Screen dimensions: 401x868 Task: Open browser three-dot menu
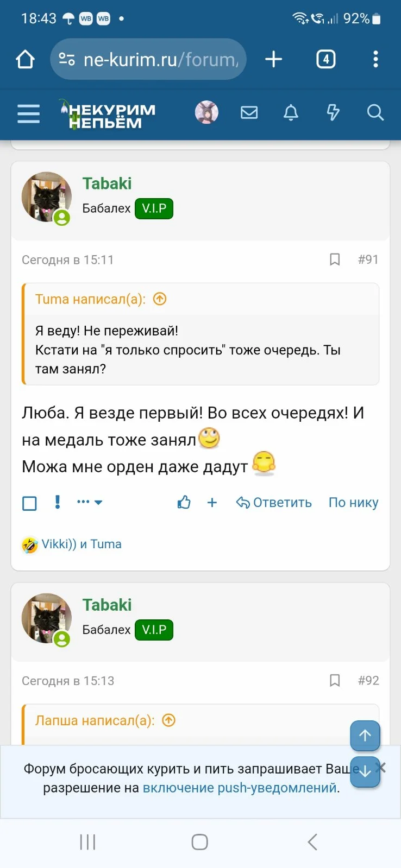[x=375, y=59]
